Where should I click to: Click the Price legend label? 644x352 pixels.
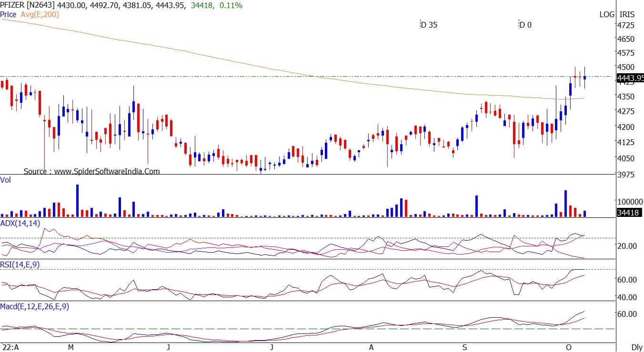pyautogui.click(x=9, y=14)
